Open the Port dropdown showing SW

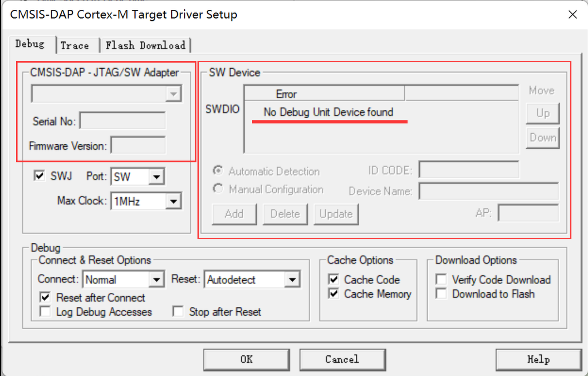pyautogui.click(x=156, y=177)
